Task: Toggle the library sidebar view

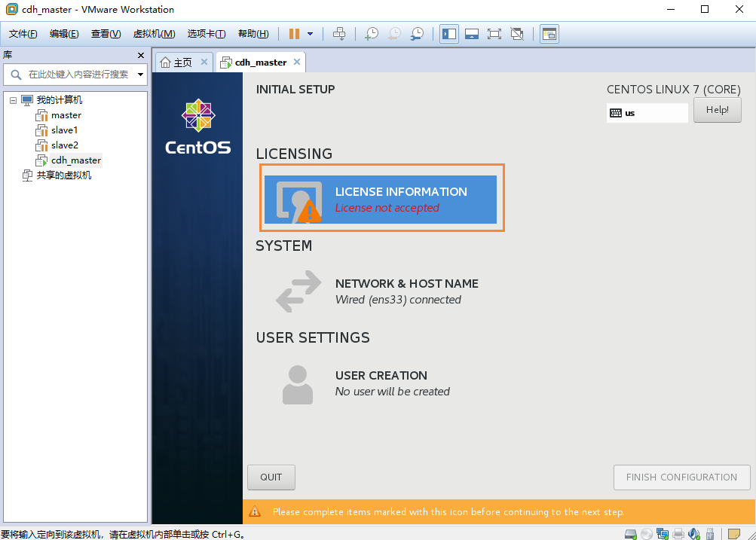Action: point(449,34)
